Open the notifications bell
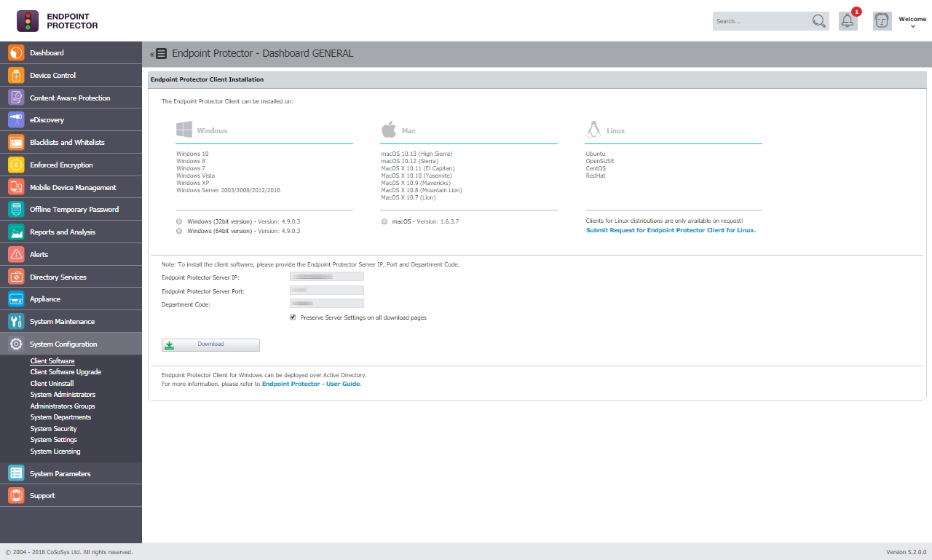932x560 pixels. (x=848, y=21)
